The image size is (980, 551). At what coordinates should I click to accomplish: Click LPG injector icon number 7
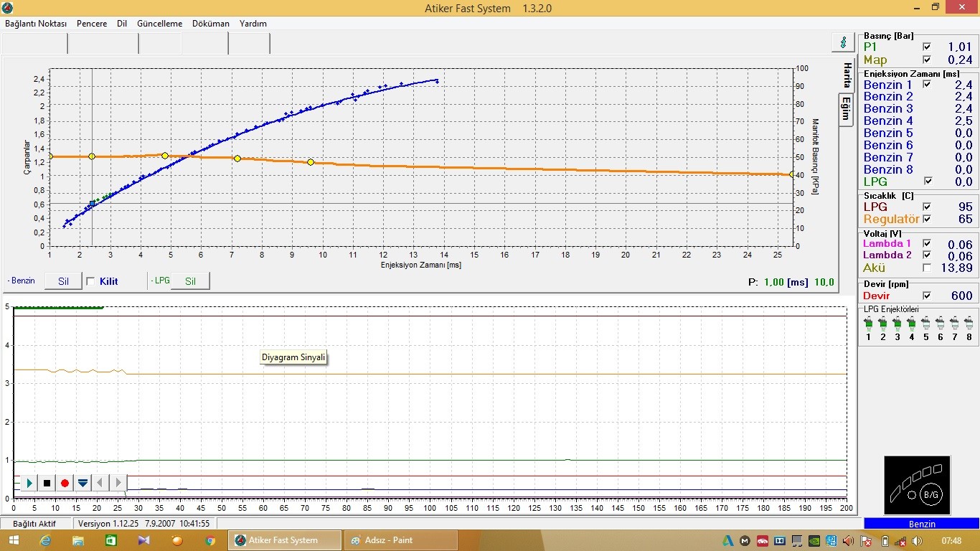coord(954,324)
